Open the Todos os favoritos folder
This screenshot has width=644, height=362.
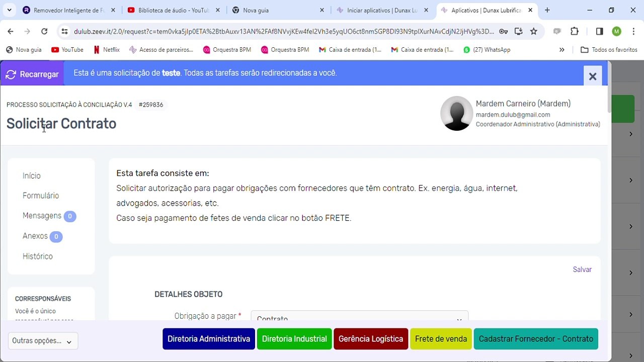[x=609, y=50]
